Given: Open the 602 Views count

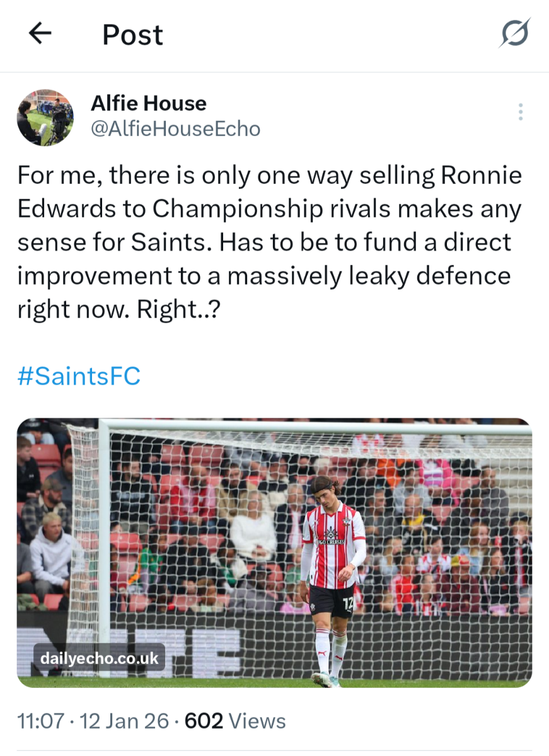Looking at the screenshot, I should coord(235,721).
